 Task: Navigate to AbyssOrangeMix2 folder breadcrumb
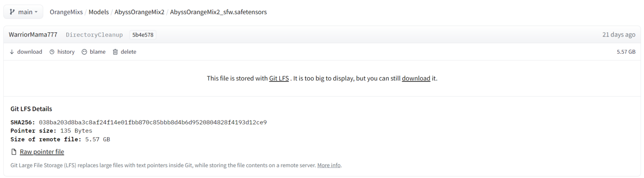coord(140,12)
